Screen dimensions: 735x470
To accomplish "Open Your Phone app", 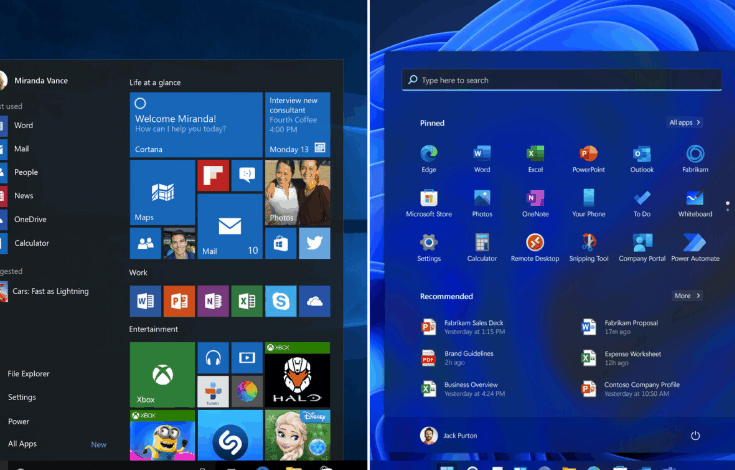I will [x=588, y=203].
